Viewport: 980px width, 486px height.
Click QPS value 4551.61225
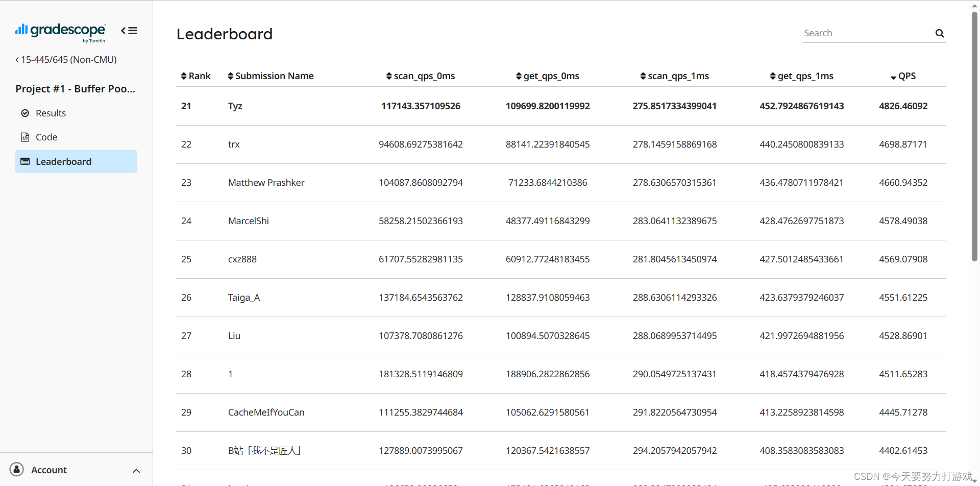903,298
